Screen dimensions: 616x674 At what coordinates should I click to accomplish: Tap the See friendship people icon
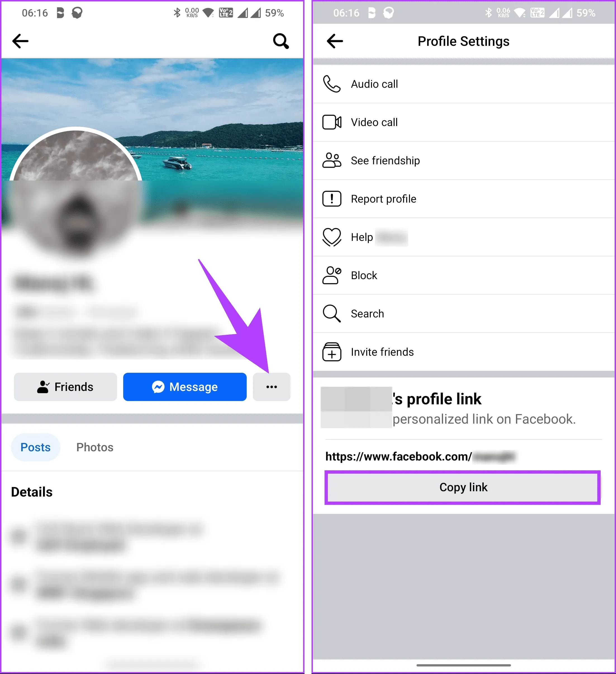(x=332, y=160)
